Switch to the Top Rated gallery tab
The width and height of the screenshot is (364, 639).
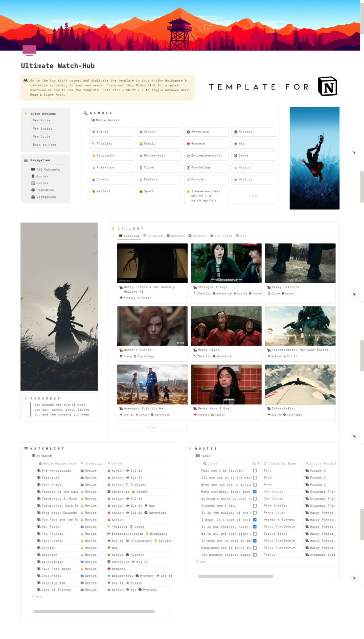tap(221, 236)
